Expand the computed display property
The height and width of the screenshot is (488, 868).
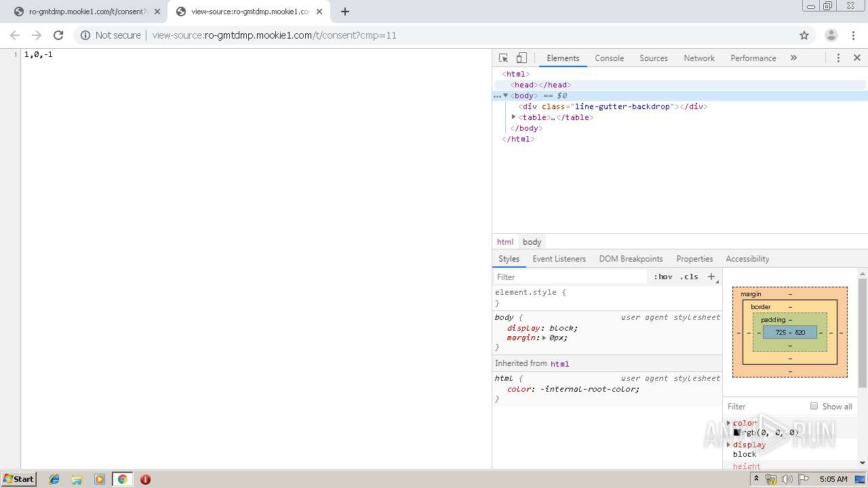tap(729, 445)
